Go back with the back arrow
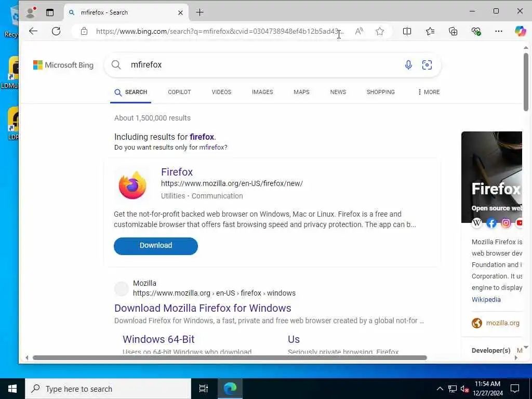The image size is (532, 399). pyautogui.click(x=33, y=31)
